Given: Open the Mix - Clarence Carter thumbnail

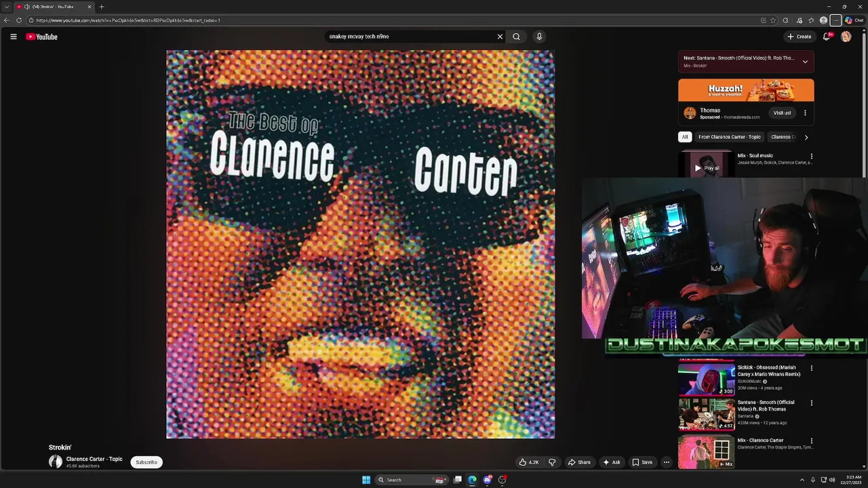Looking at the screenshot, I should pos(707,451).
